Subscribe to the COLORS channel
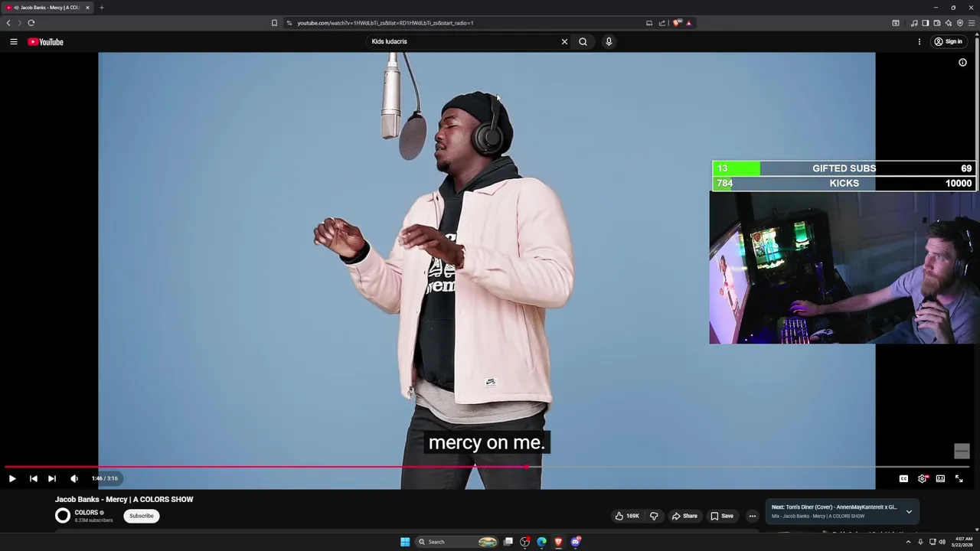Viewport: 980px width, 551px height. tap(141, 516)
